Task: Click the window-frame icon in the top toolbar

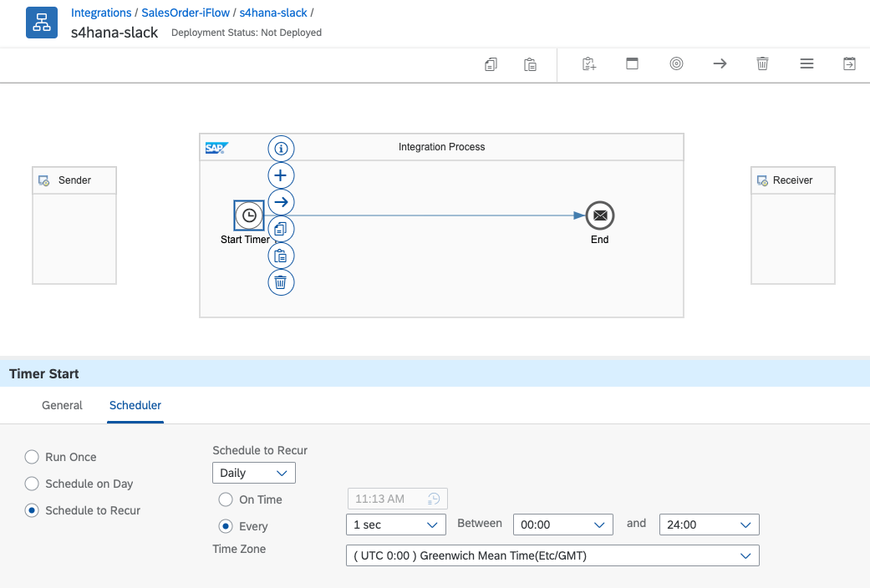Action: (632, 63)
